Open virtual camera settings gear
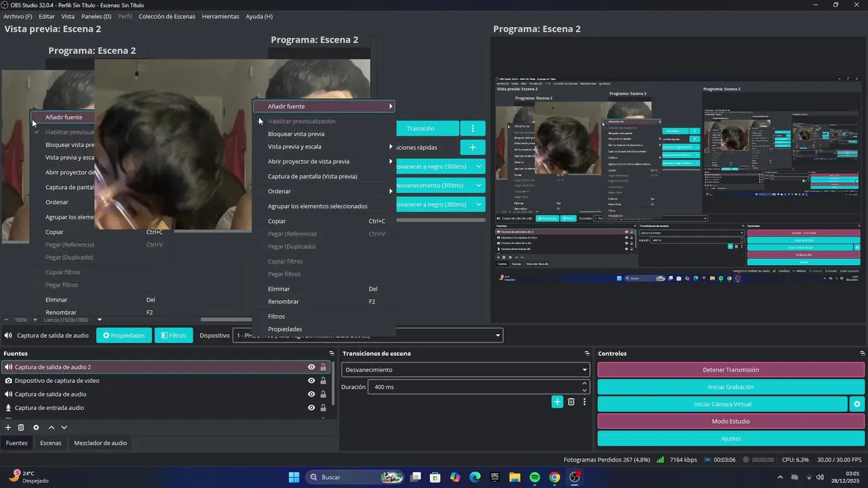868x488 pixels. (x=857, y=404)
